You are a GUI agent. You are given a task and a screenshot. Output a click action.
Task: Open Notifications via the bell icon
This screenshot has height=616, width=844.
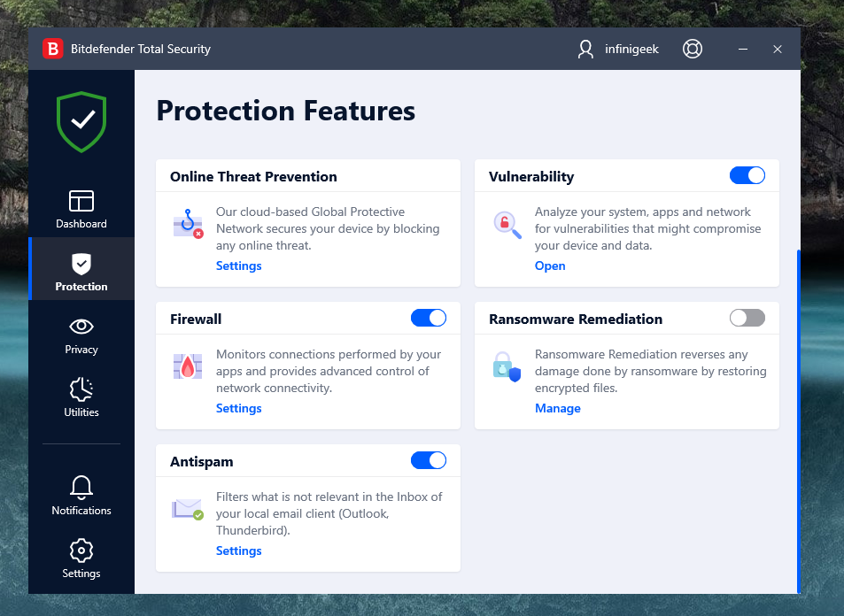click(81, 496)
